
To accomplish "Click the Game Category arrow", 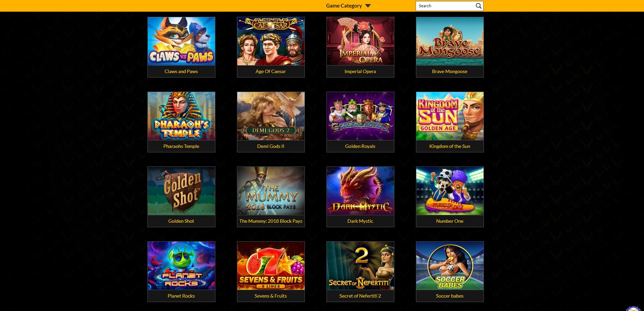I will click(x=368, y=6).
